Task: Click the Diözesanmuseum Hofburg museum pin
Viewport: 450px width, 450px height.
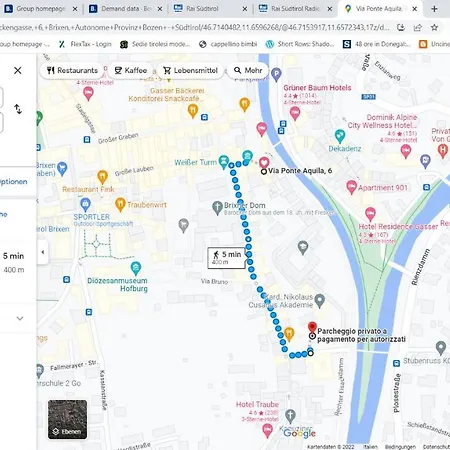Action: [x=136, y=269]
